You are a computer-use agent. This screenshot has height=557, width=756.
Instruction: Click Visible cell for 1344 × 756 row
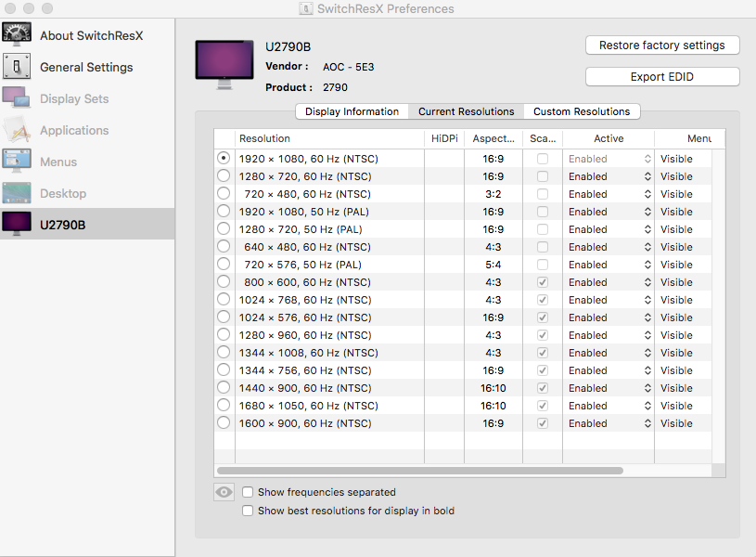point(676,370)
